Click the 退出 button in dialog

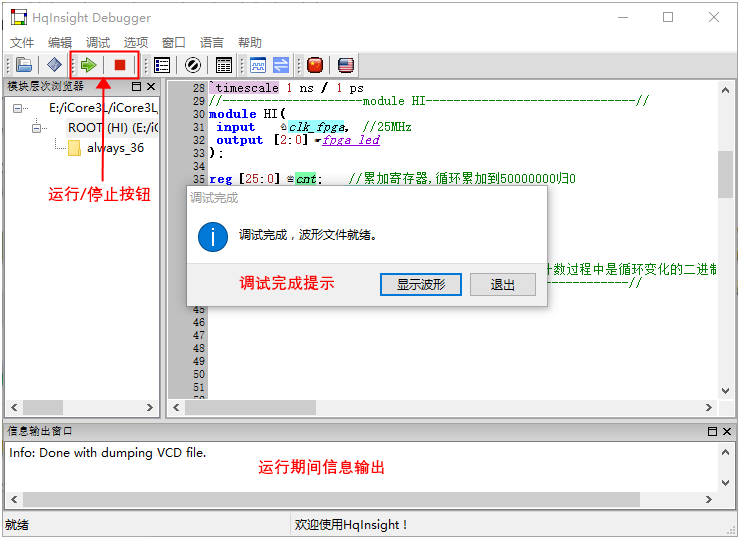tap(502, 284)
